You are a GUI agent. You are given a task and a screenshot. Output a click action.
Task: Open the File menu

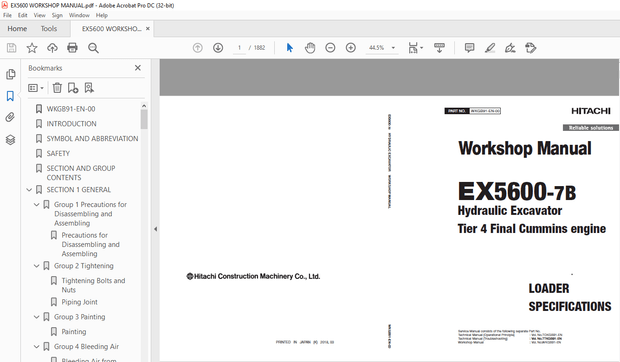pyautogui.click(x=8, y=15)
